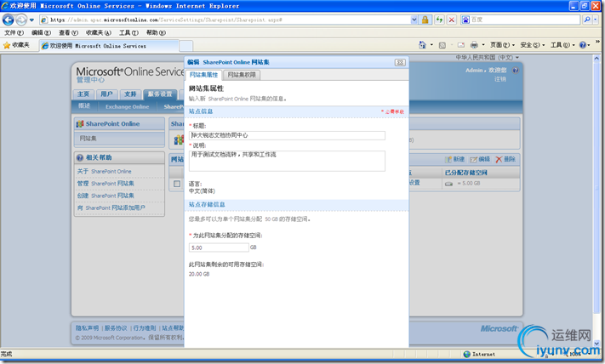Click the 删除 delete site collection button
This screenshot has height=364, width=605.
tap(505, 159)
